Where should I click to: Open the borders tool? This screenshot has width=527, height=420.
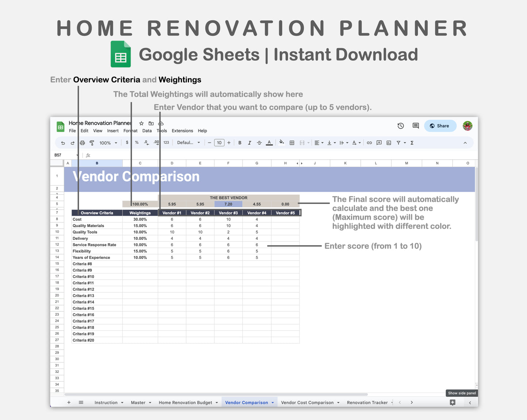pos(292,143)
